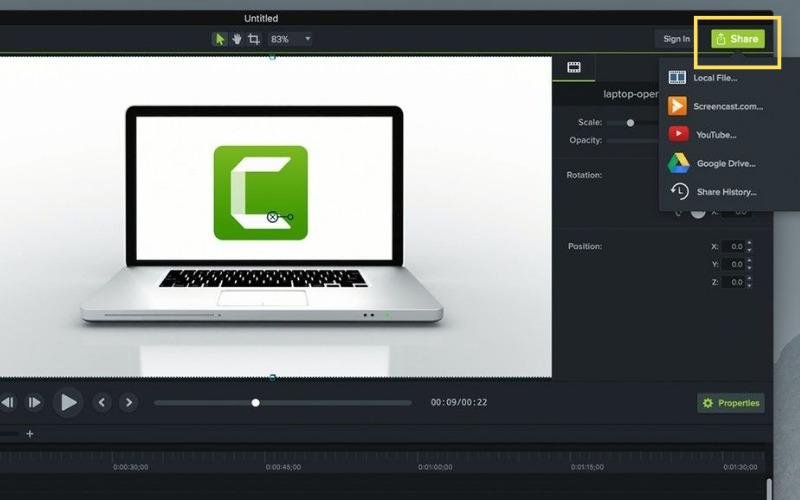
Task: Open the 83% canvas zoom dropdown
Action: [290, 39]
